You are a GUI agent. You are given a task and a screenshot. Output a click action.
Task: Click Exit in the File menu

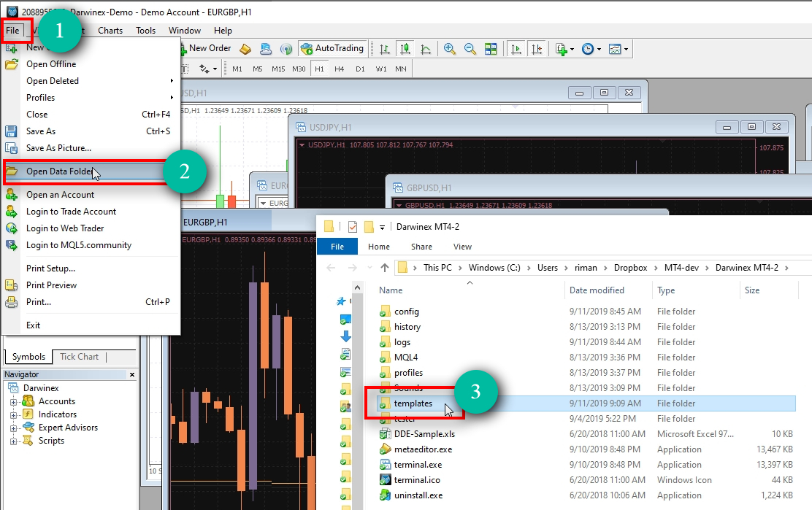pos(91,325)
